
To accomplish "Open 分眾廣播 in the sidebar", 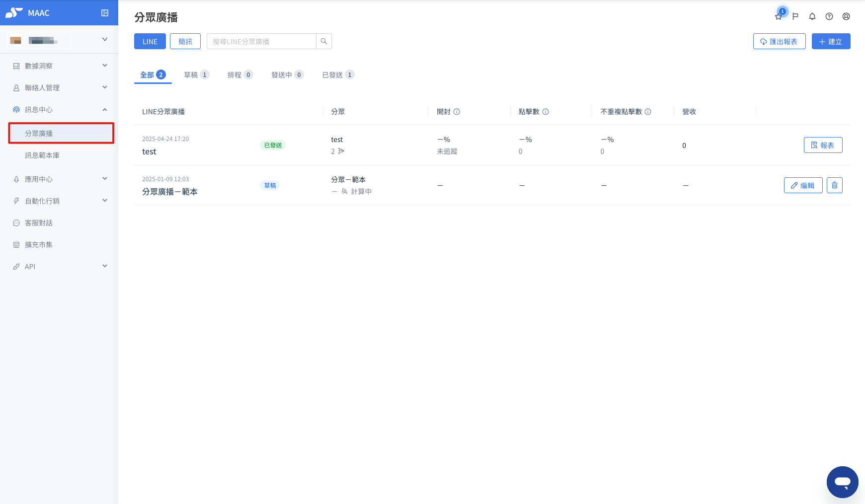I will 61,133.
